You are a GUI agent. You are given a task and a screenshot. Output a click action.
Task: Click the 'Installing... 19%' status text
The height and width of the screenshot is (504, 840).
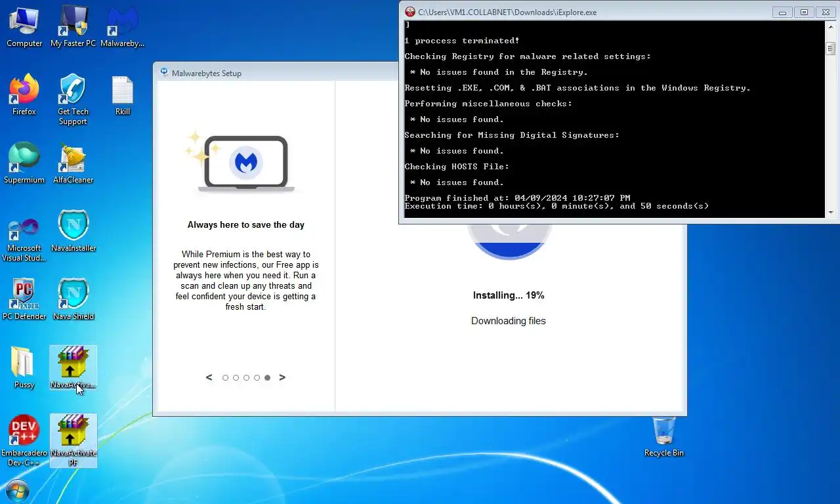(509, 295)
